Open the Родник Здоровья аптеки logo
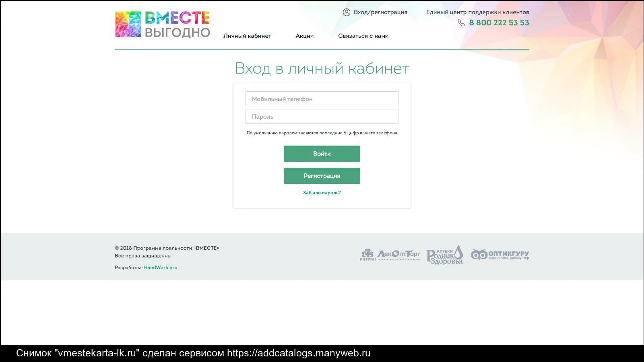This screenshot has height=362, width=644. click(x=445, y=255)
